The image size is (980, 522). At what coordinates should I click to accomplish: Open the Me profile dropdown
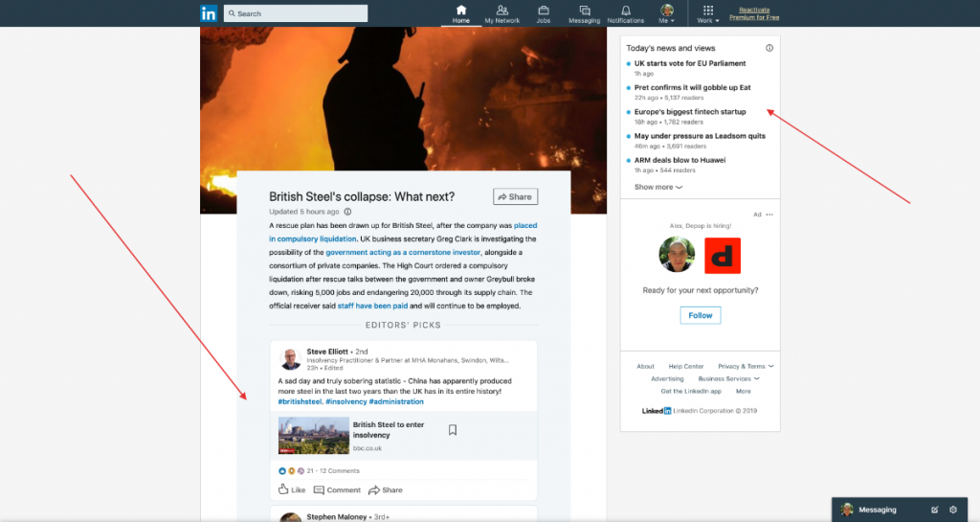pos(667,13)
